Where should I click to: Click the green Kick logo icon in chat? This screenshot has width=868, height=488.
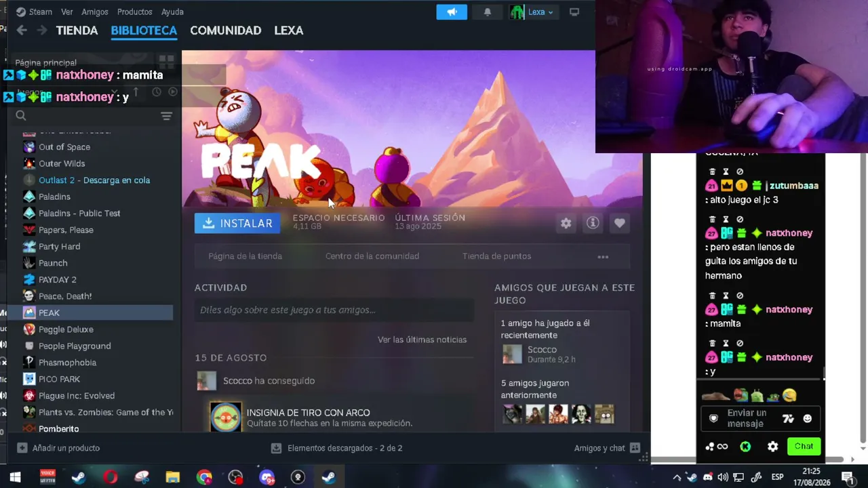click(x=745, y=447)
